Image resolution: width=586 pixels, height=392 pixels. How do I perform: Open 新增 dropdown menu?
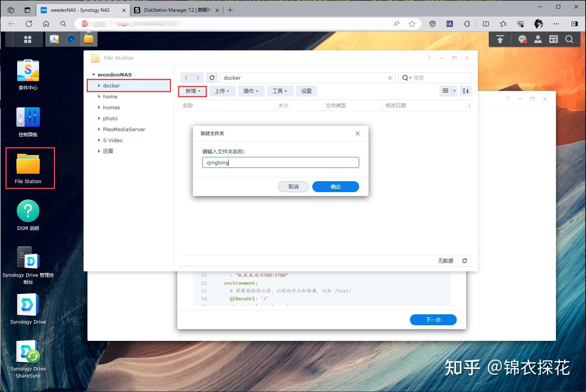192,91
